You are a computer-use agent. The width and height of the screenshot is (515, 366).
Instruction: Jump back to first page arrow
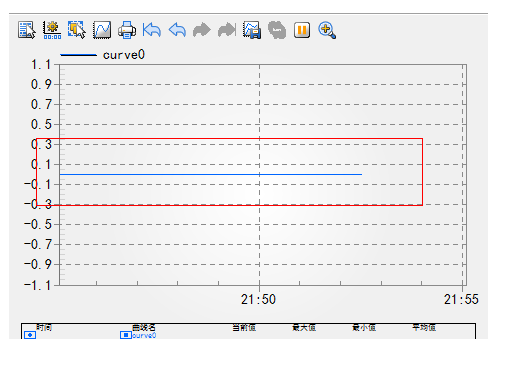point(152,30)
